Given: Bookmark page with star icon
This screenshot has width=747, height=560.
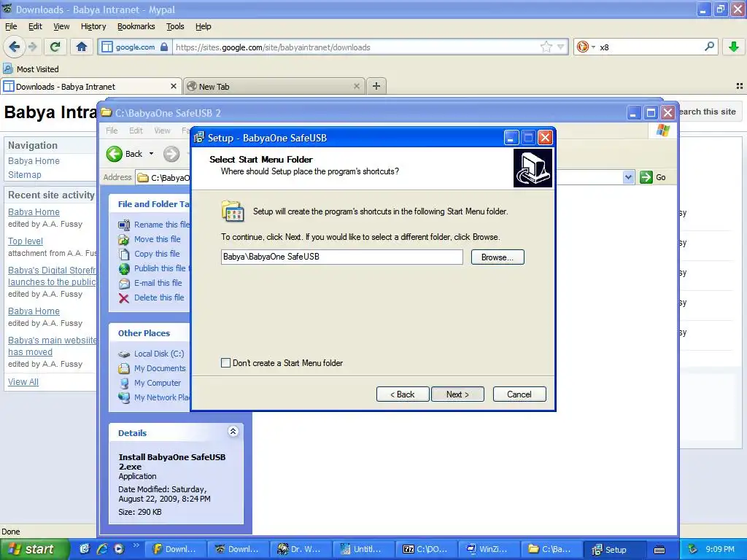Looking at the screenshot, I should click(x=546, y=47).
